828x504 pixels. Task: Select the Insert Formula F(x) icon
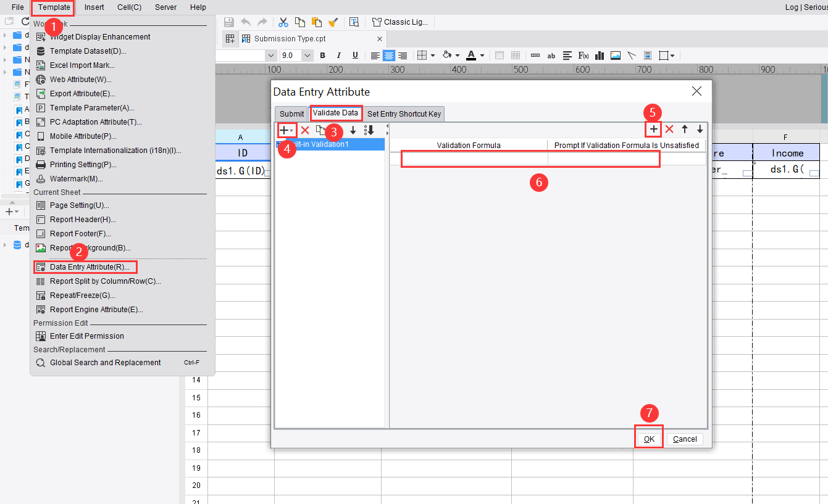click(583, 56)
